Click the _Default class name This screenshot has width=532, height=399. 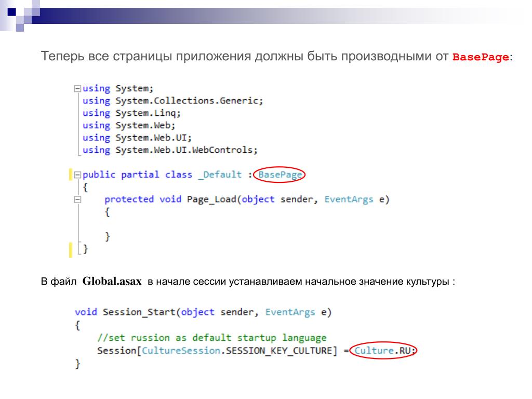point(220,175)
